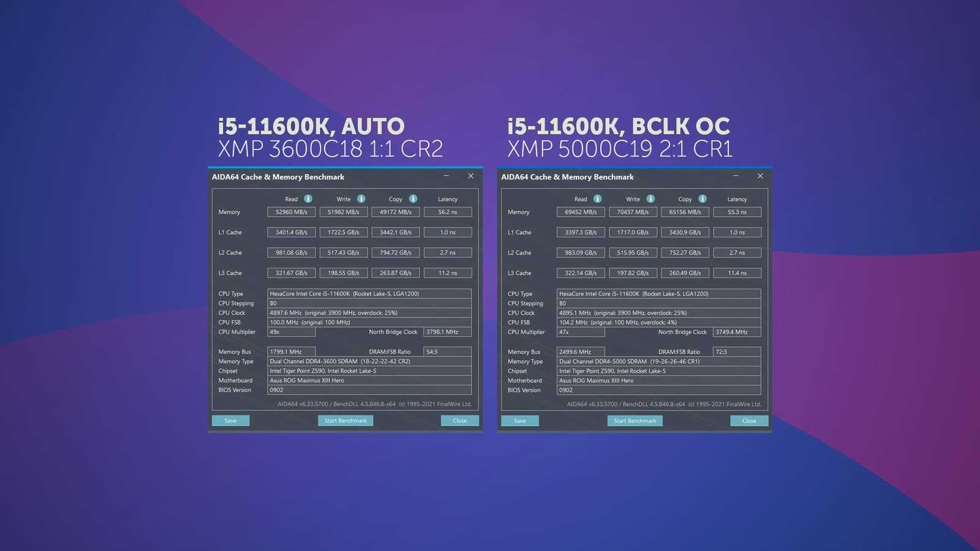
Task: Minimize the left AIDA64 benchmark window
Action: coord(446,176)
